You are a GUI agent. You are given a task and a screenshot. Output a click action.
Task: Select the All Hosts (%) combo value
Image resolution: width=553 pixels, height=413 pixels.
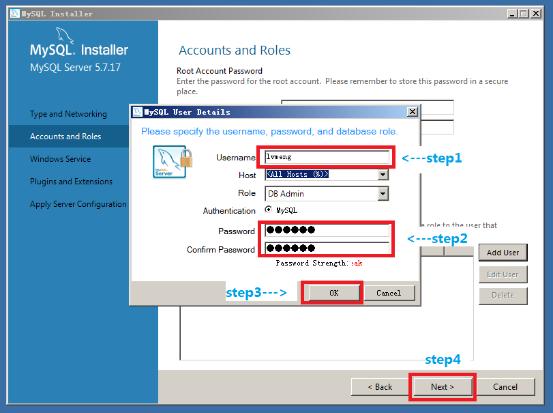pos(297,174)
